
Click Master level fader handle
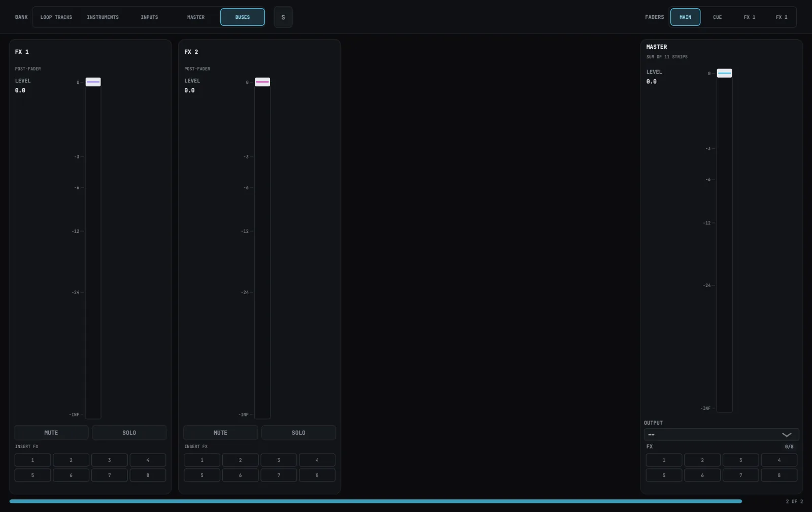pyautogui.click(x=724, y=73)
